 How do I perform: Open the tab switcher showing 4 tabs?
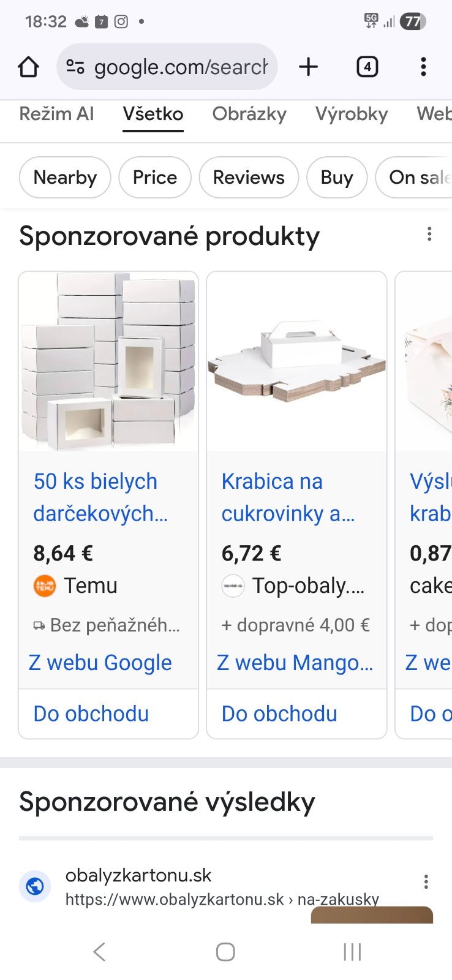(367, 67)
